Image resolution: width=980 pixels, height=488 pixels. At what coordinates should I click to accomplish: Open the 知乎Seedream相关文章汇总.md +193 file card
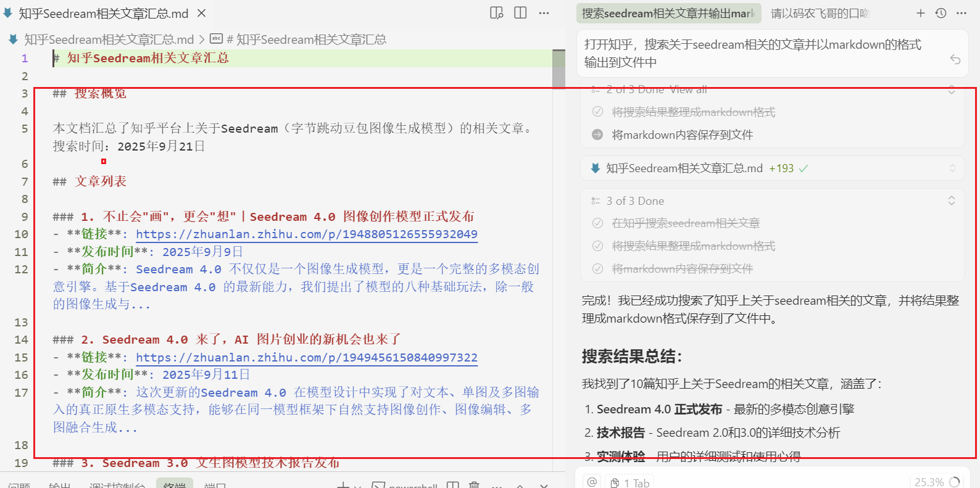773,168
